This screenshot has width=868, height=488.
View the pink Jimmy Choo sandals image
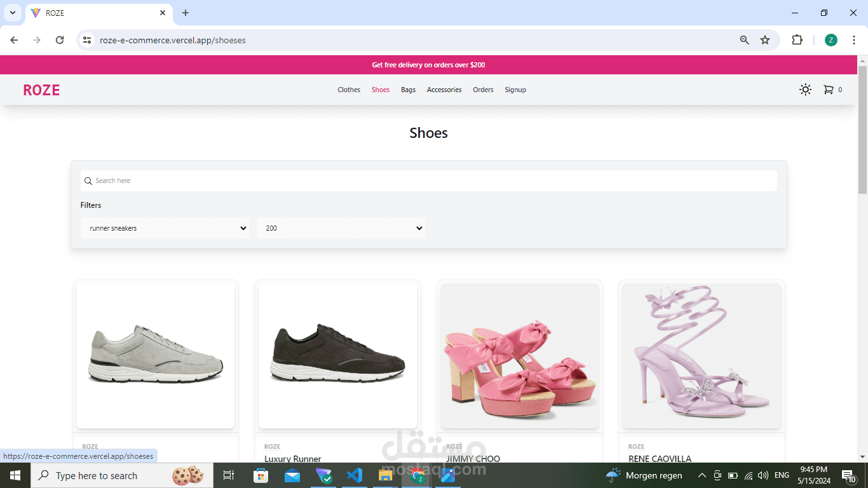point(520,356)
